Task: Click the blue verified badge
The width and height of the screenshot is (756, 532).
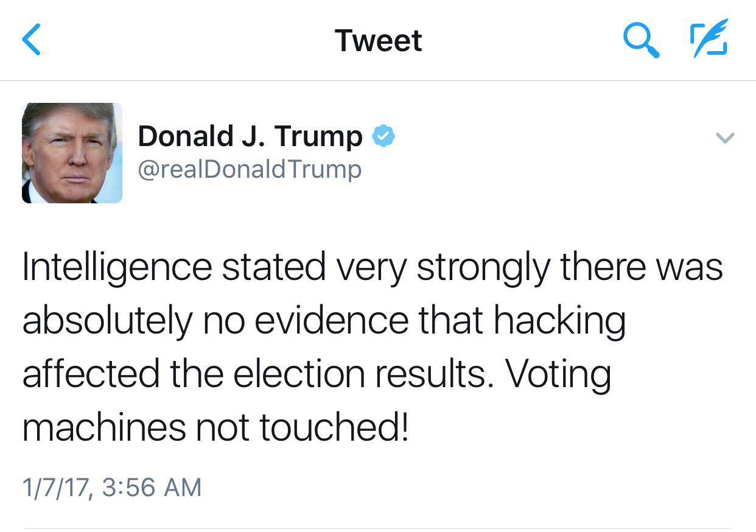Action: click(x=383, y=136)
